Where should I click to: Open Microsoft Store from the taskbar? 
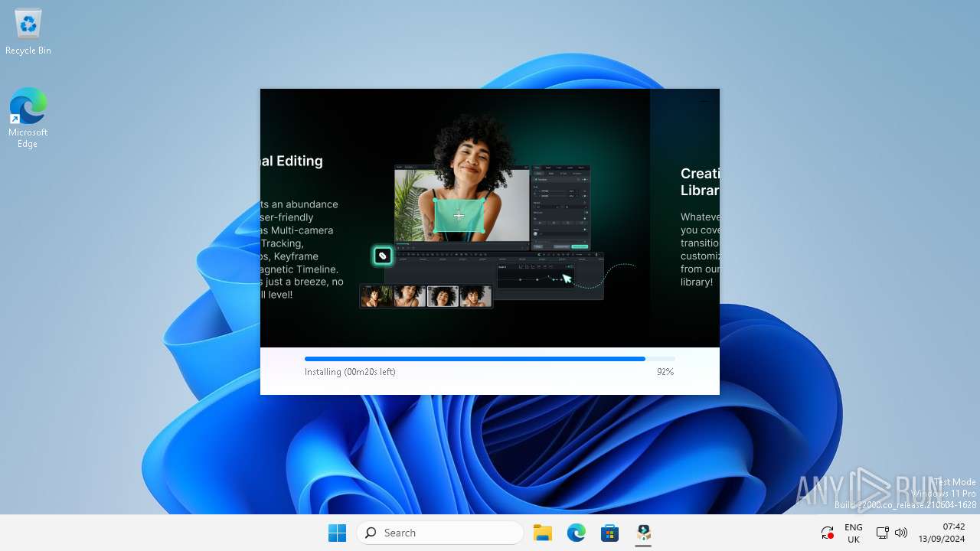610,533
